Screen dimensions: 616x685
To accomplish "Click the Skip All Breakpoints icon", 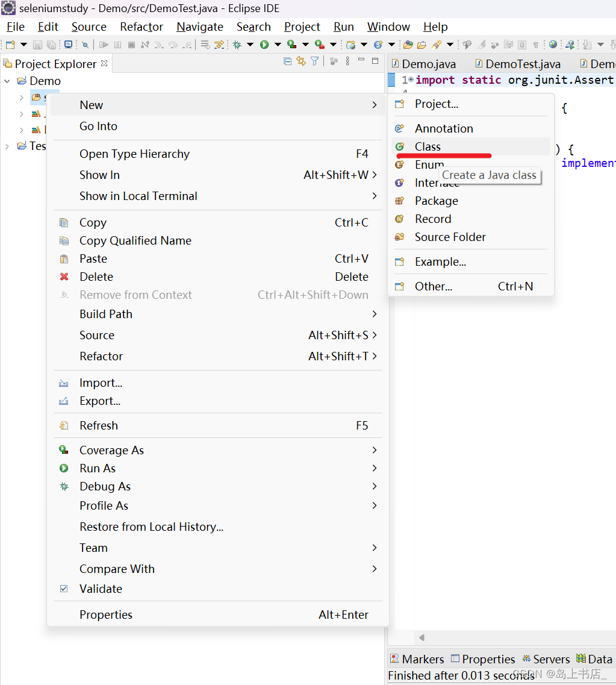I will click(85, 45).
